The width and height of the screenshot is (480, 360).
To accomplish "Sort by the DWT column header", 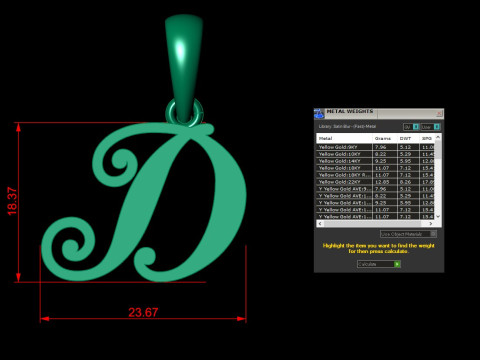I will pos(408,138).
